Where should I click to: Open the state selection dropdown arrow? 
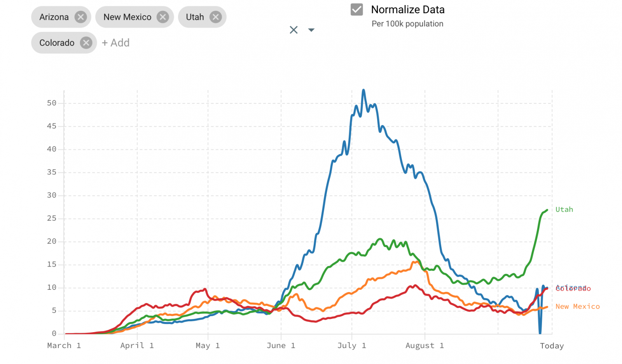tap(311, 30)
